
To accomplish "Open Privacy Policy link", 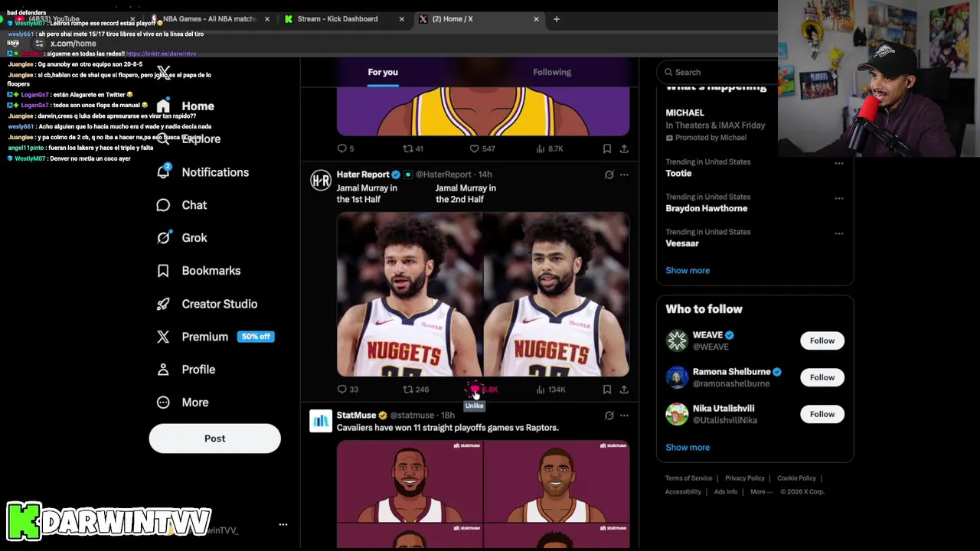I will pyautogui.click(x=745, y=478).
